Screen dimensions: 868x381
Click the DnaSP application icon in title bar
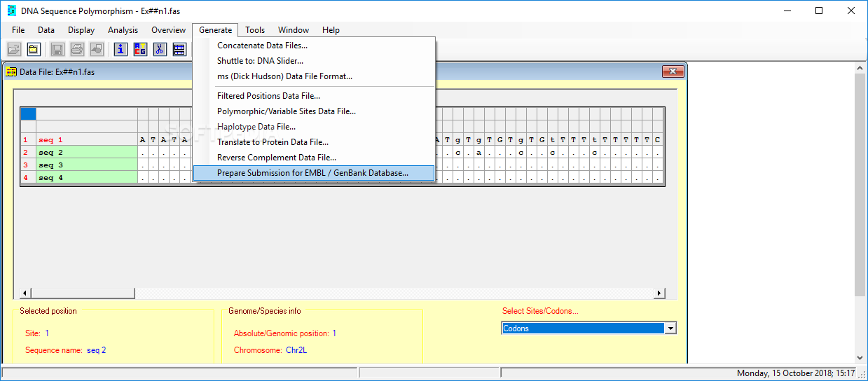(11, 11)
